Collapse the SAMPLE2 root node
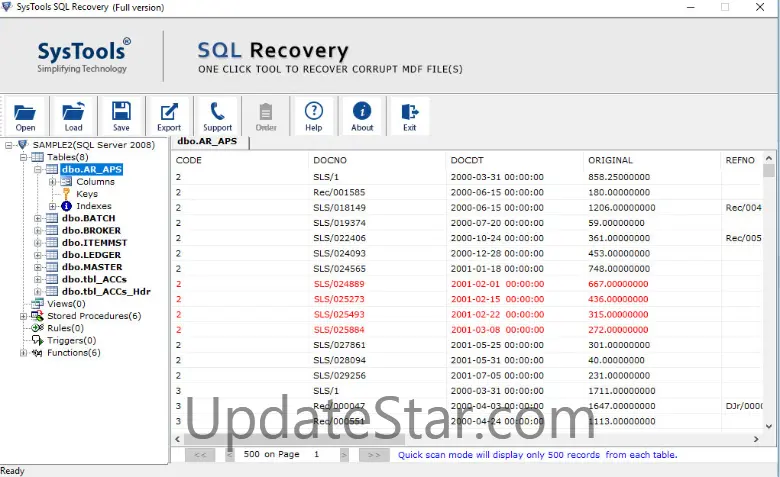 coord(8,145)
